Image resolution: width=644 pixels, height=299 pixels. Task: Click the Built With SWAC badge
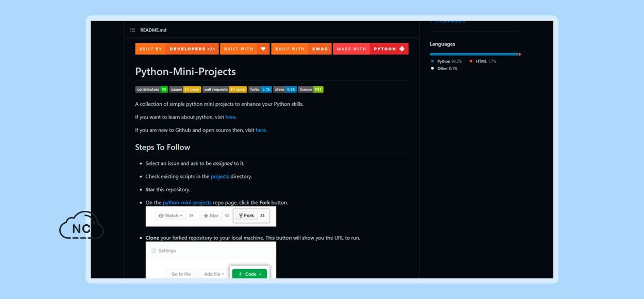301,49
